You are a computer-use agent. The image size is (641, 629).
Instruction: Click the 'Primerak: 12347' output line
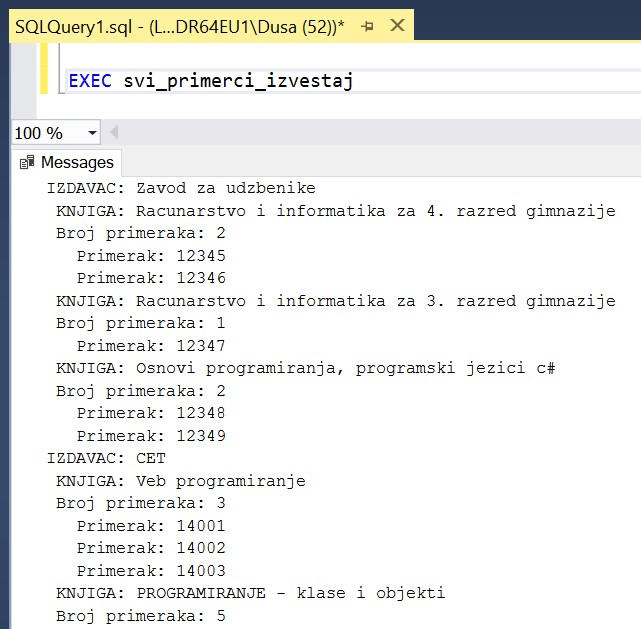click(151, 346)
